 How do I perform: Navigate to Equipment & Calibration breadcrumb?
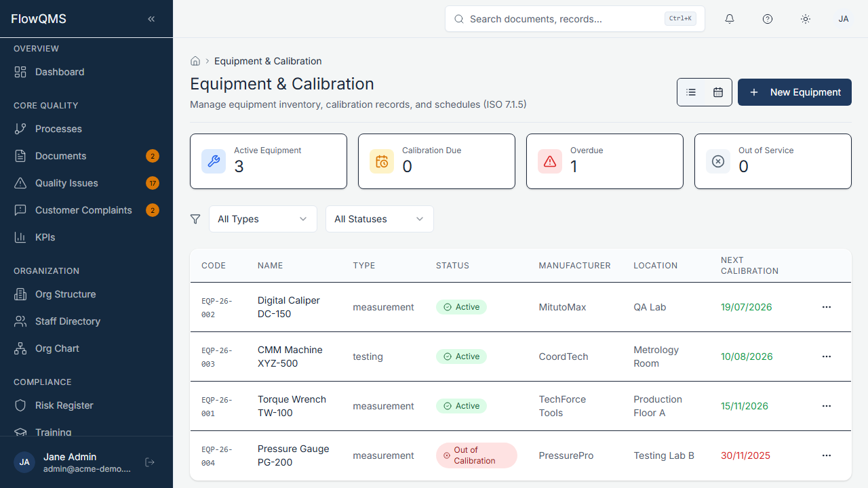coord(267,61)
